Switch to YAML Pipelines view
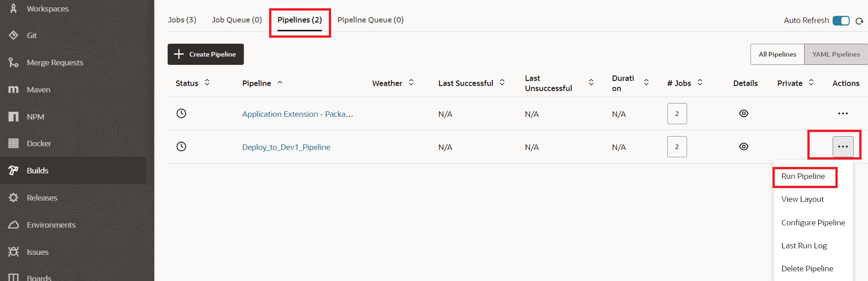 click(x=835, y=54)
